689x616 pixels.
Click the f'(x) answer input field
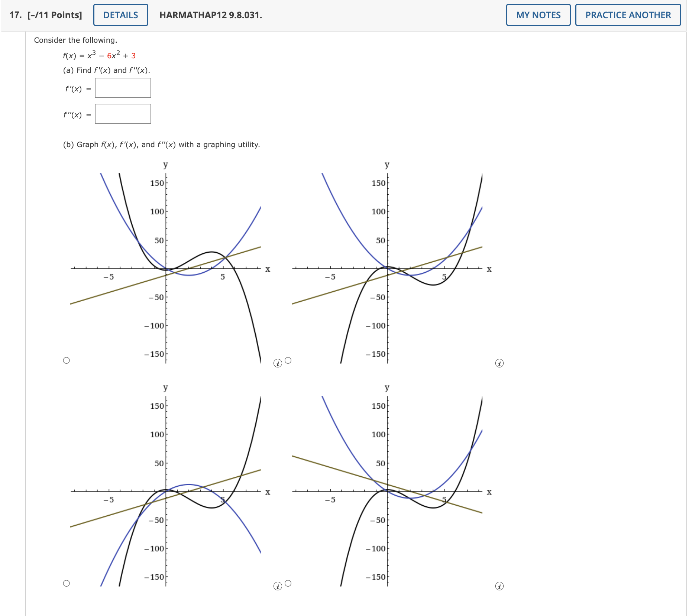pyautogui.click(x=123, y=88)
